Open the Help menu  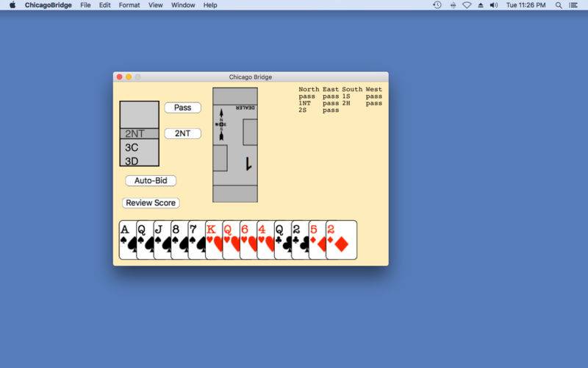pyautogui.click(x=210, y=5)
